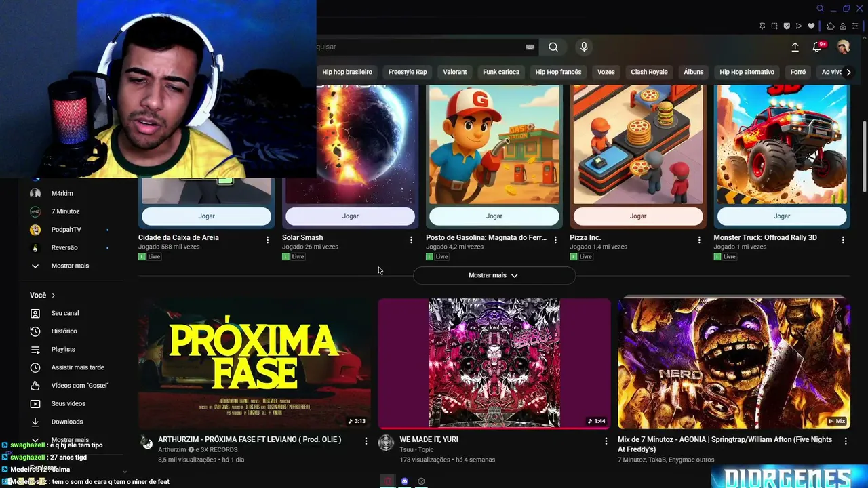Select the Forró chip
This screenshot has width=868, height=488.
798,72
